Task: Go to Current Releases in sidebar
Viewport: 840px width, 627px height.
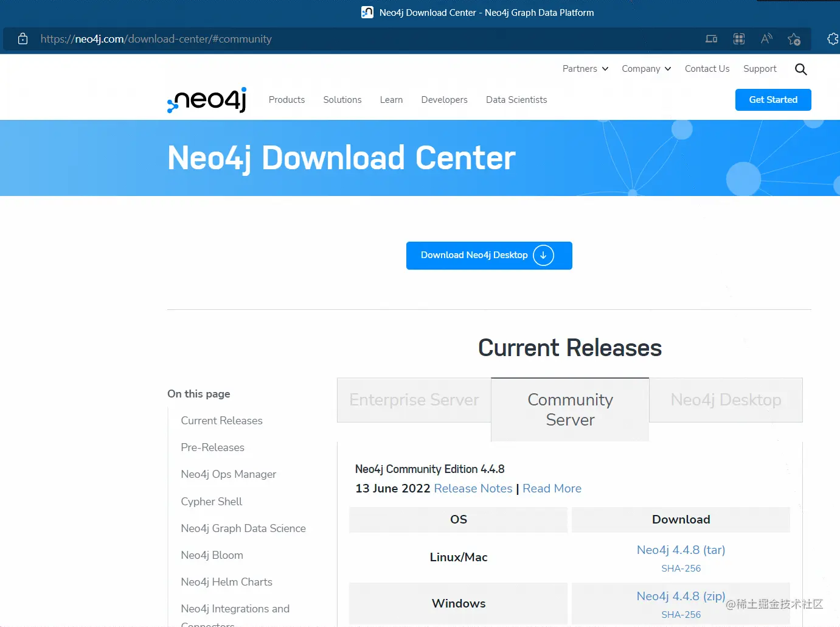Action: point(221,421)
